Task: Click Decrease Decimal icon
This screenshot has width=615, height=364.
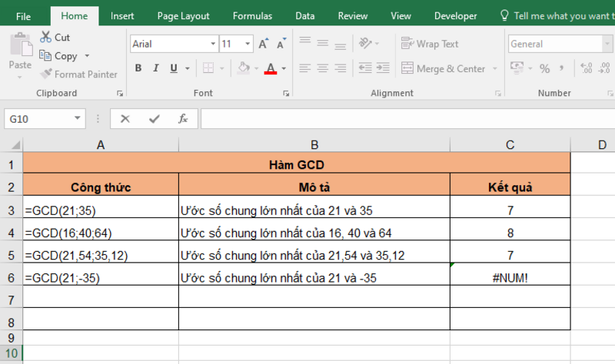Action: pos(604,68)
